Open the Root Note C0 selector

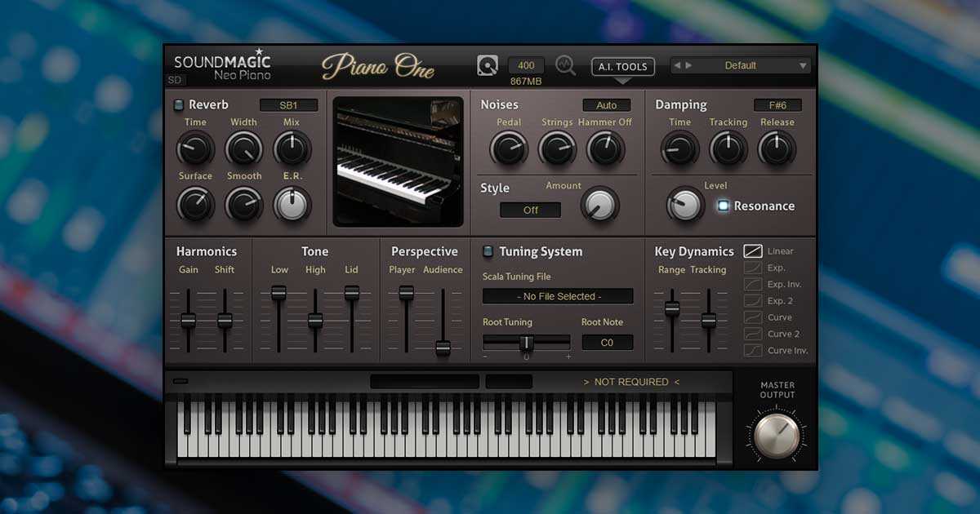point(607,343)
